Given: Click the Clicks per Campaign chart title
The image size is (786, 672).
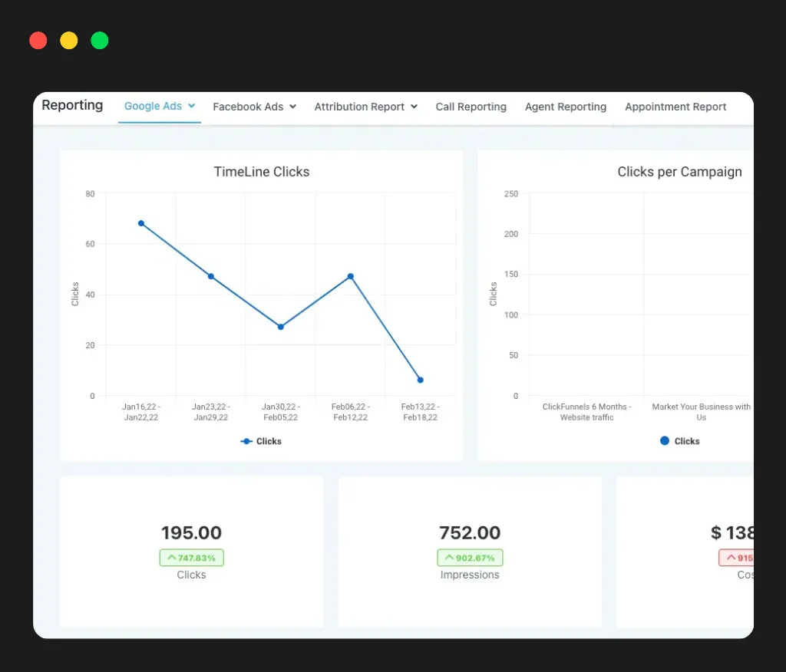Looking at the screenshot, I should click(x=679, y=172).
